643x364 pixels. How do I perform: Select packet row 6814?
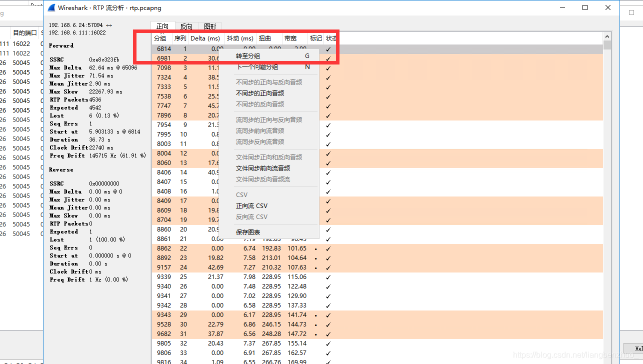click(x=377, y=49)
